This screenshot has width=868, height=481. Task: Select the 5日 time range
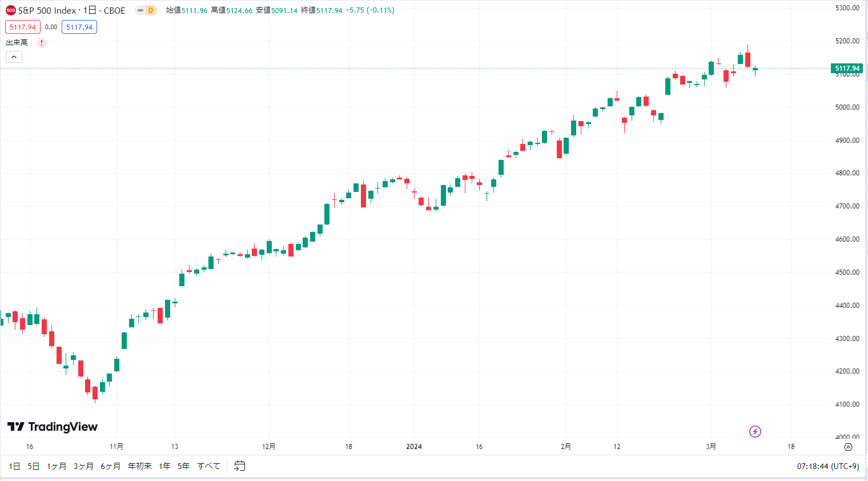pyautogui.click(x=34, y=466)
